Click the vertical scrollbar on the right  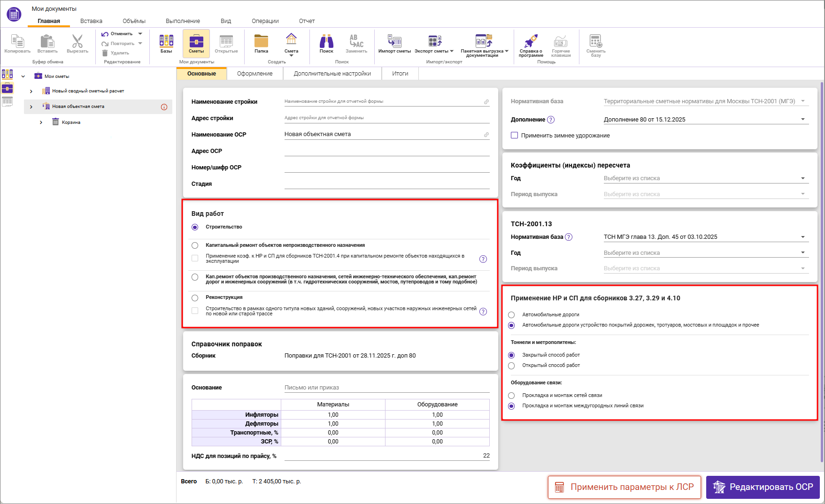(x=821, y=272)
